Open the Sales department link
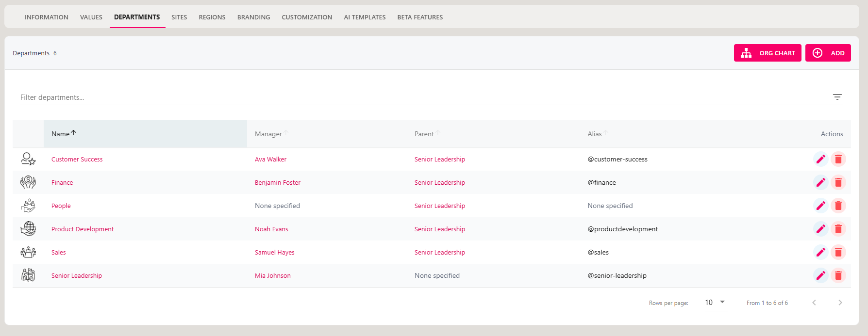868x336 pixels. pyautogui.click(x=58, y=252)
